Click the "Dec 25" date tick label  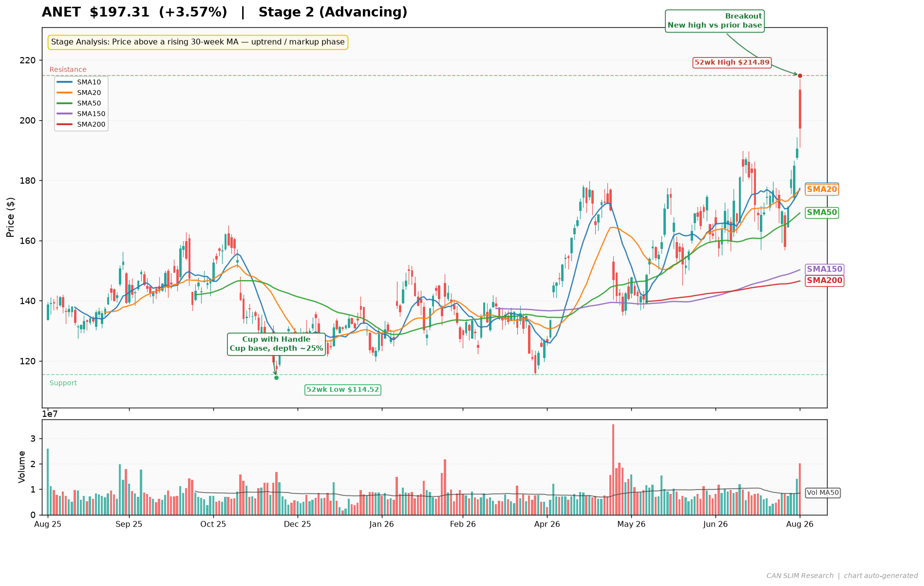(x=298, y=525)
